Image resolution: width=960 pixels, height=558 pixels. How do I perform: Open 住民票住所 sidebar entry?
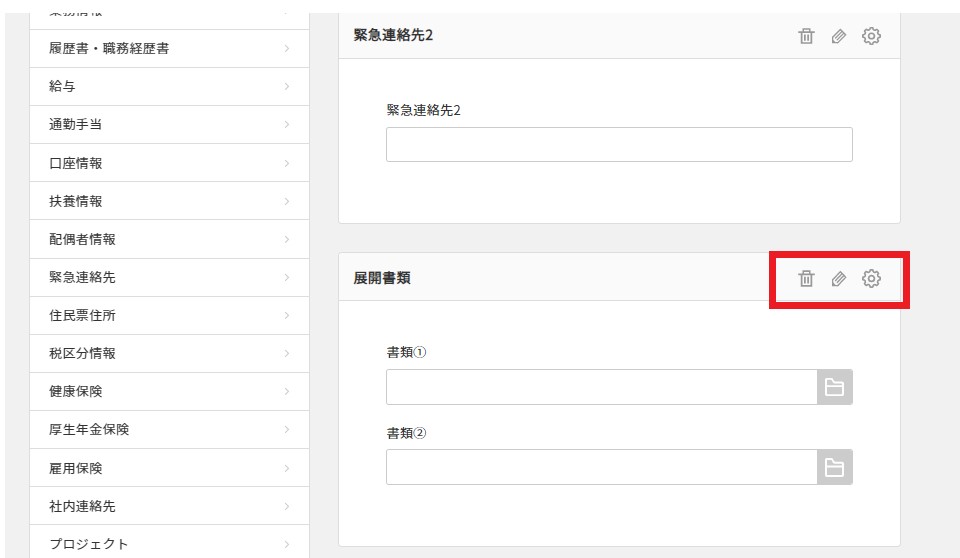click(x=82, y=315)
